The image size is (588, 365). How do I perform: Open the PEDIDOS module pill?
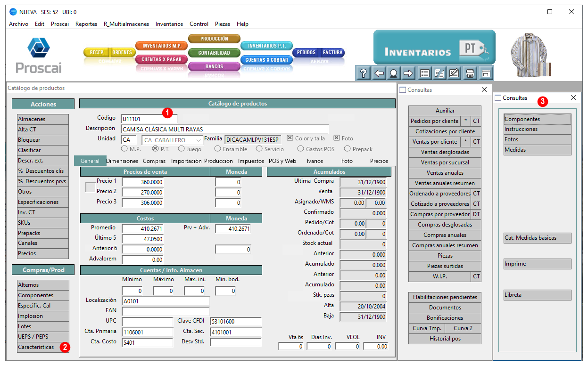(x=306, y=52)
